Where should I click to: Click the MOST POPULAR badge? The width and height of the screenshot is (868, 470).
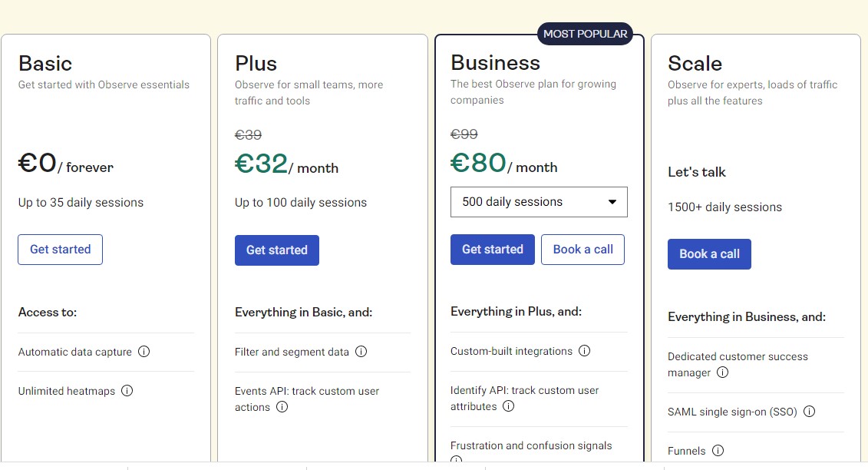tap(585, 34)
